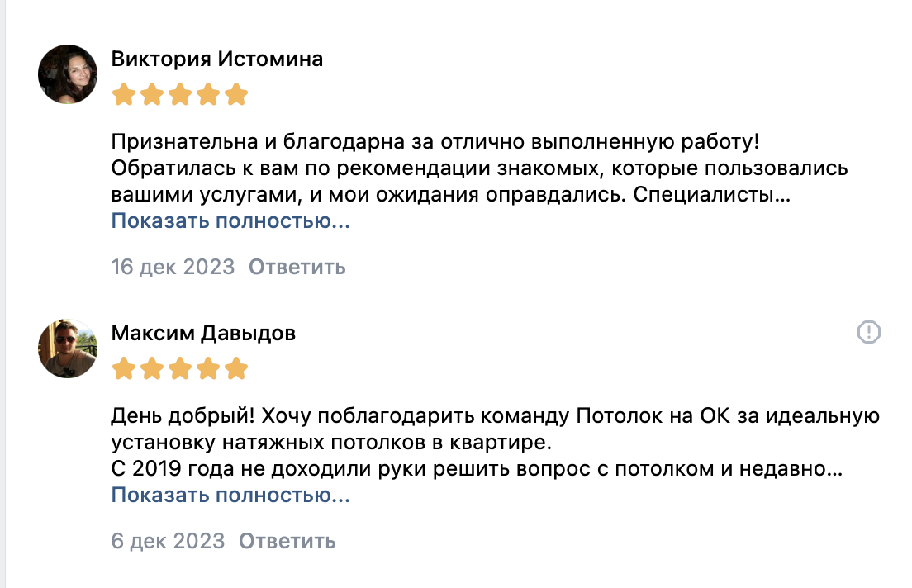912x588 pixels.
Task: Click the first star in Максим Давыдов's rating
Action: (124, 368)
